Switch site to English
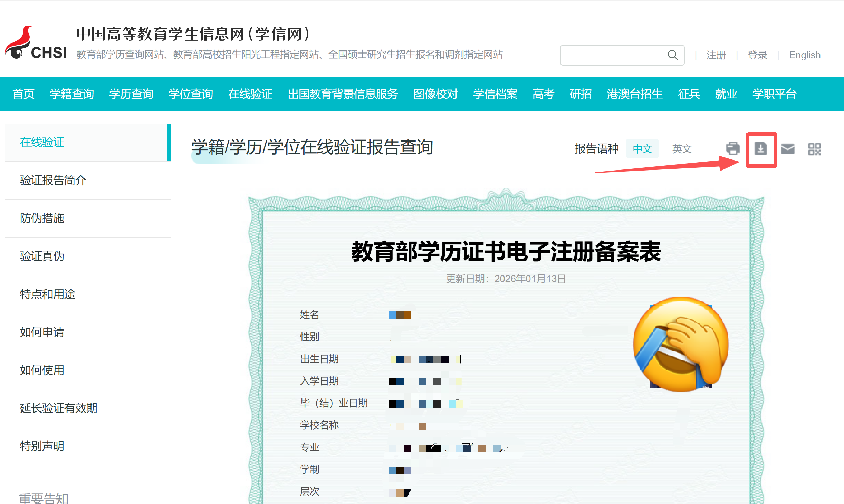This screenshot has width=844, height=504. [805, 55]
